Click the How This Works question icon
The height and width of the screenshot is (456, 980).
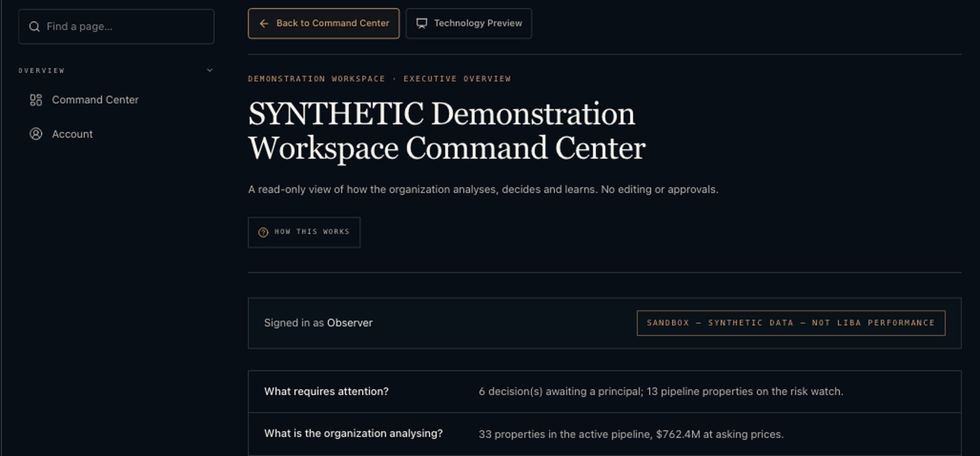pyautogui.click(x=263, y=233)
